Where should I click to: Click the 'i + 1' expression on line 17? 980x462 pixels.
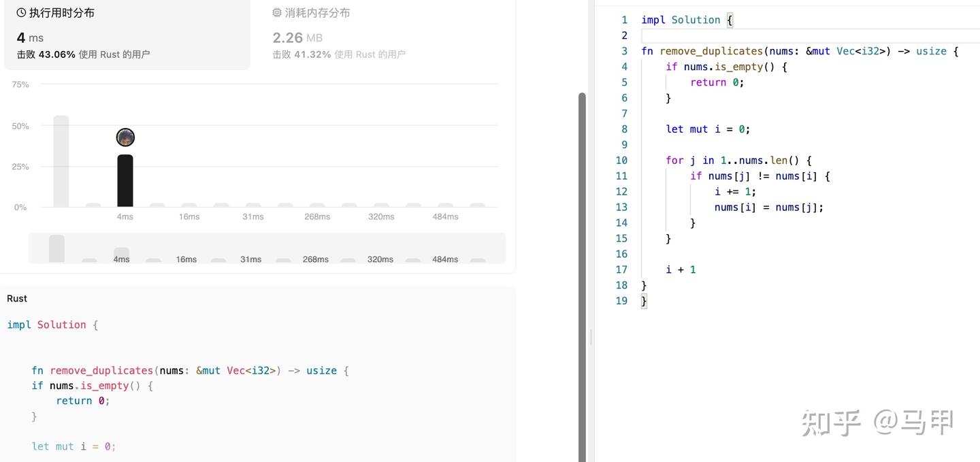(681, 269)
